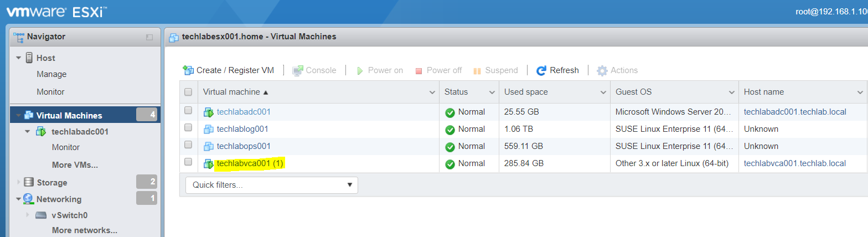
Task: Sort by the Used space column header
Action: click(x=526, y=92)
